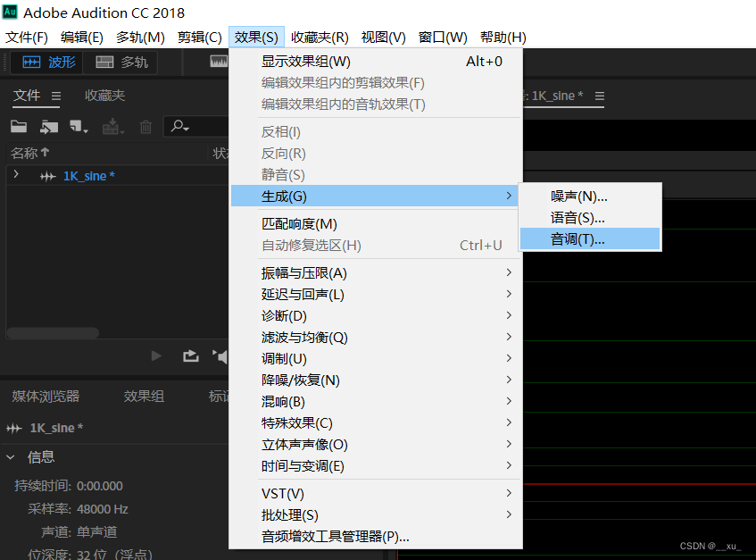Open the 滤波与均衡(Q) submenu
Viewport: 756px width, 560px height.
click(x=375, y=337)
